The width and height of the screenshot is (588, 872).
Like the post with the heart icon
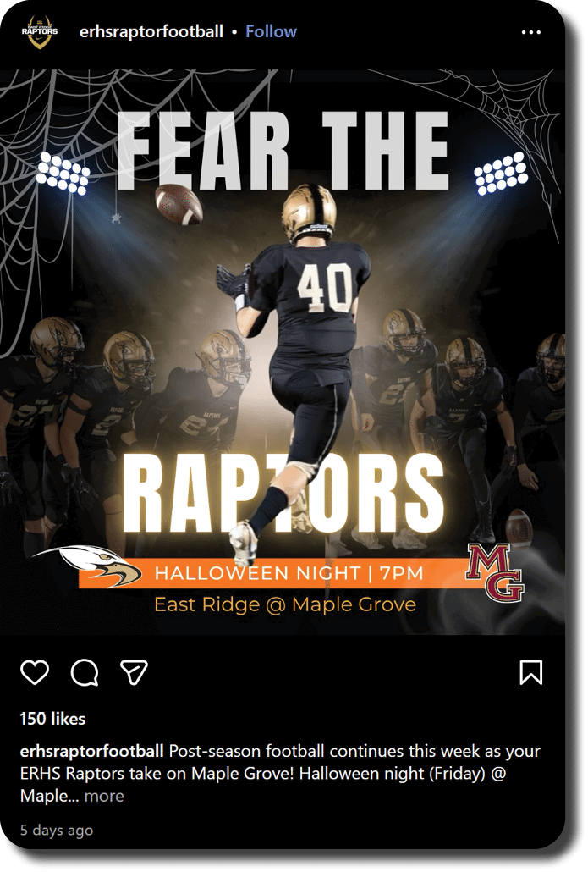35,672
